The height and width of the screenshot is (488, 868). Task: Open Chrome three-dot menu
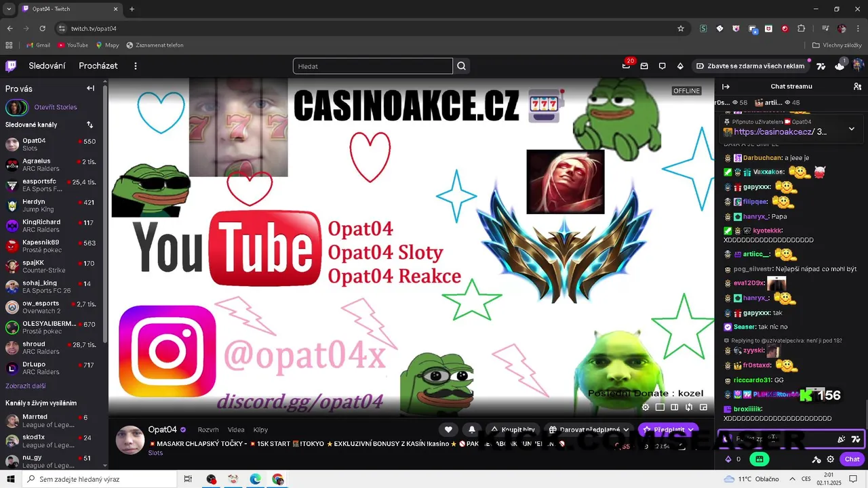click(x=858, y=28)
